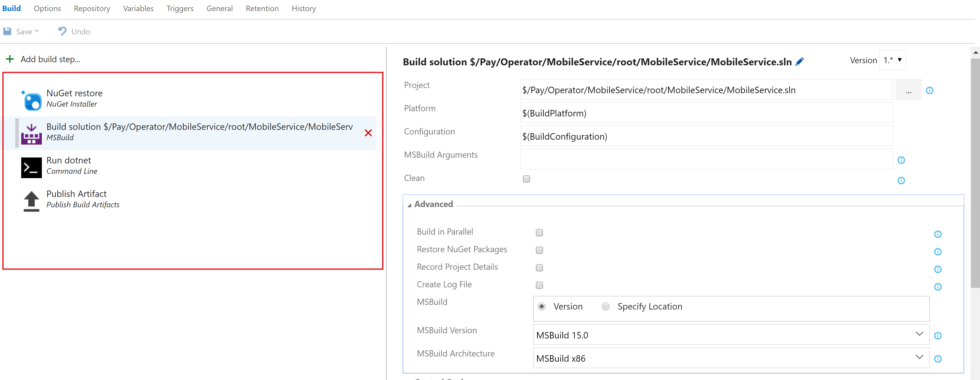Viewport: 980px width, 380px height.
Task: Check Restore NuGet Packages
Action: (x=539, y=250)
